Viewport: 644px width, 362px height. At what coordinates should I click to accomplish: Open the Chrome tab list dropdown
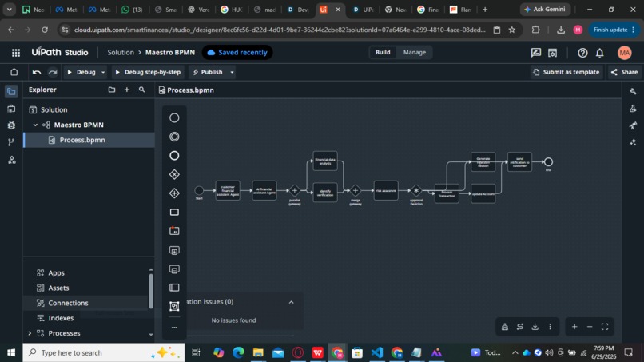[9, 9]
